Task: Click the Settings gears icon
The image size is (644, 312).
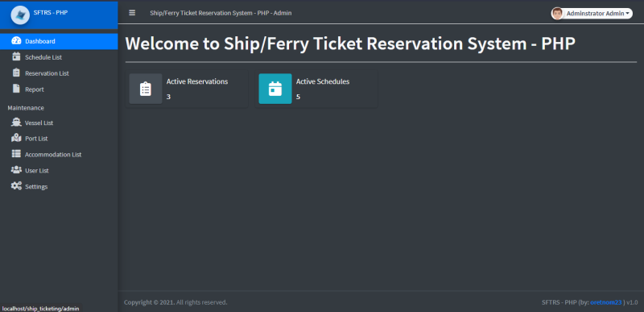Action: click(x=16, y=185)
